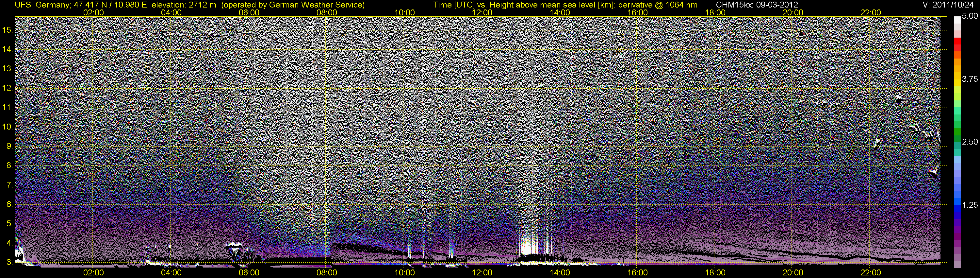Click the 13. km height axis label
Viewport: 980px width, 278px height.
click(8, 69)
